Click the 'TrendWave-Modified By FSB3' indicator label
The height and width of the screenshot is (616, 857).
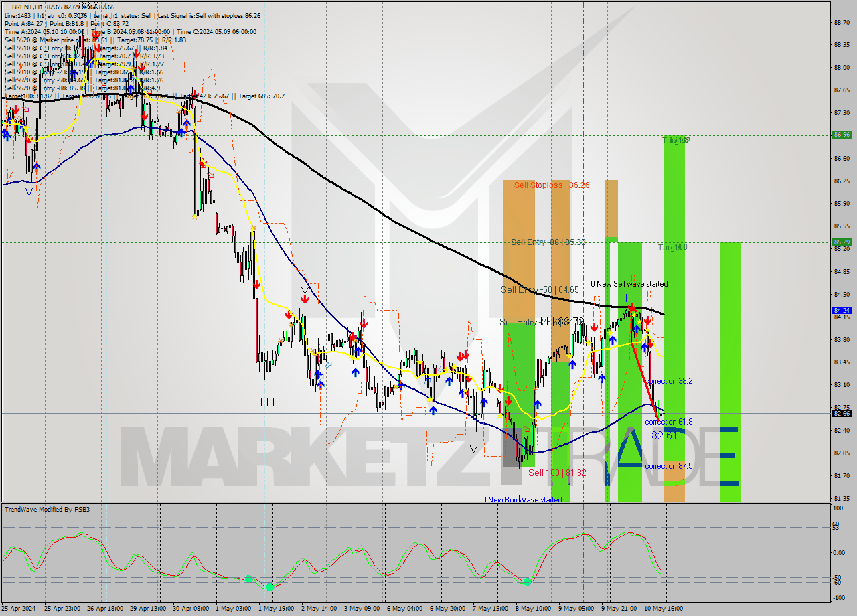(47, 510)
